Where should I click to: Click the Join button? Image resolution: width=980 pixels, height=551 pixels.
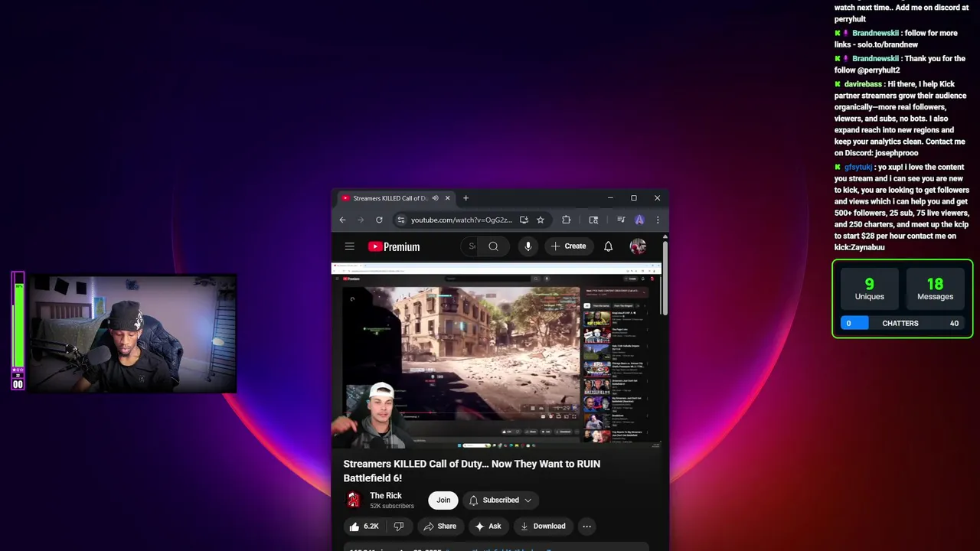tap(443, 500)
